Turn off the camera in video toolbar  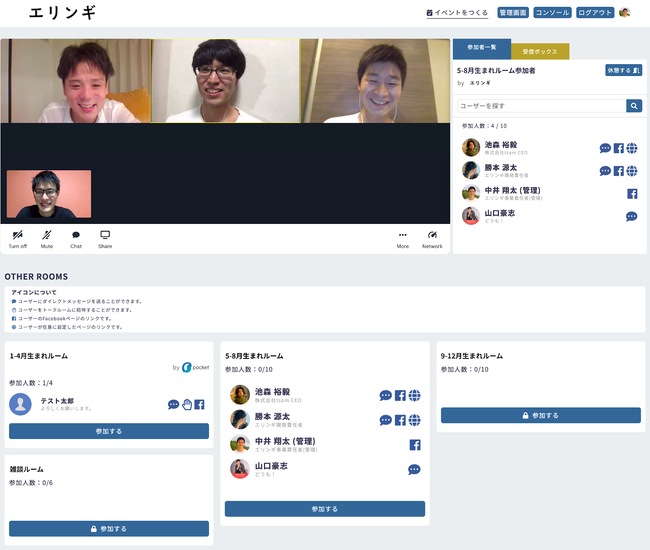(x=17, y=236)
